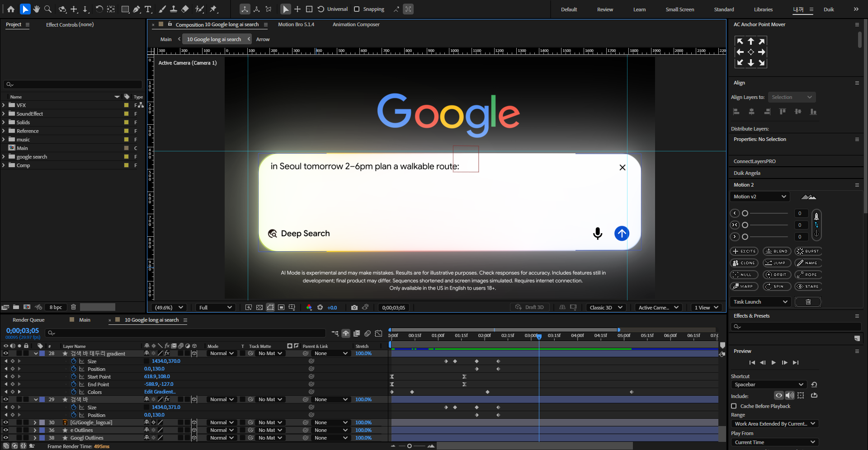Click the current time indicator playhead
The height and width of the screenshot is (450, 868).
[x=539, y=336]
